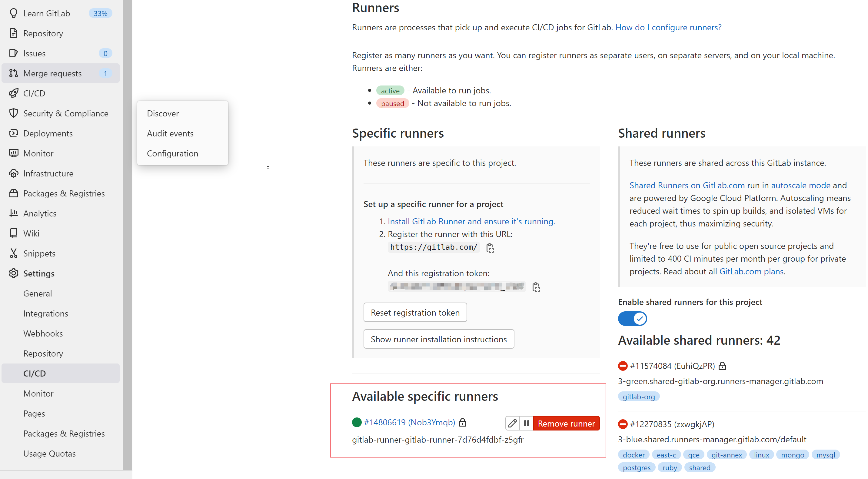Click the Monitor screen icon in sidebar
868x479 pixels.
[13, 153]
